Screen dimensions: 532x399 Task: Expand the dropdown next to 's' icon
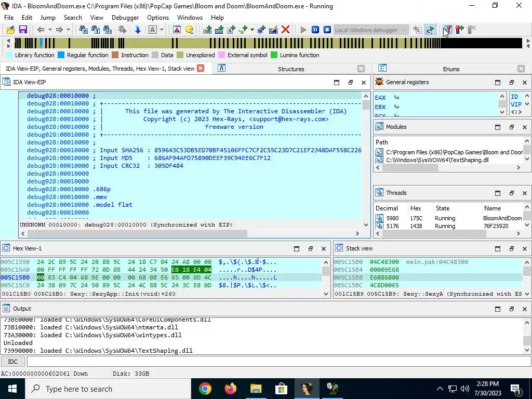click(252, 30)
